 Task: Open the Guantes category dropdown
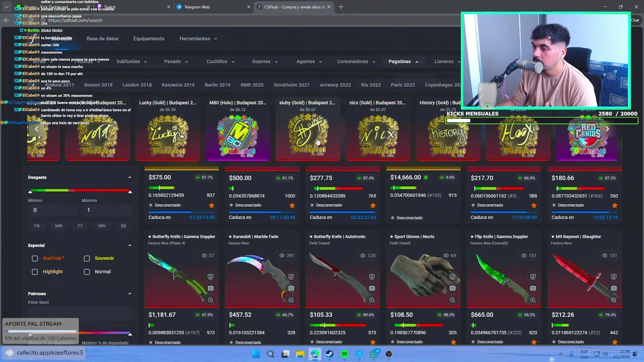click(x=265, y=61)
